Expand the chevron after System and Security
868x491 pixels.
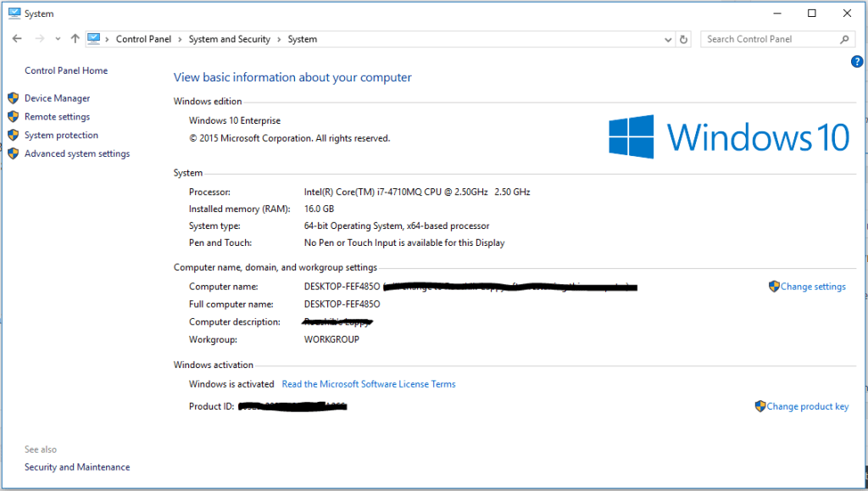279,39
